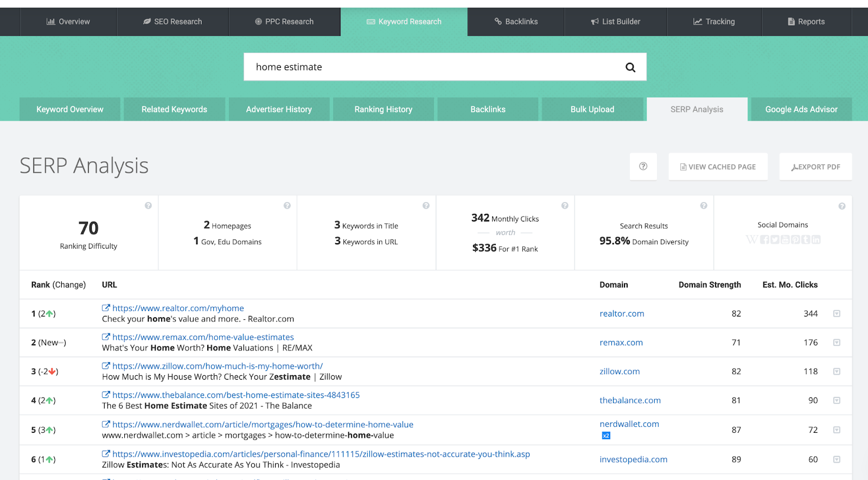Click the search magnifier icon

pyautogui.click(x=630, y=67)
